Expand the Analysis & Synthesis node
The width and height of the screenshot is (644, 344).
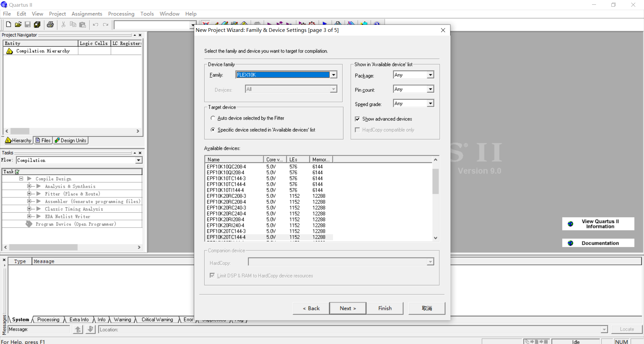point(29,186)
